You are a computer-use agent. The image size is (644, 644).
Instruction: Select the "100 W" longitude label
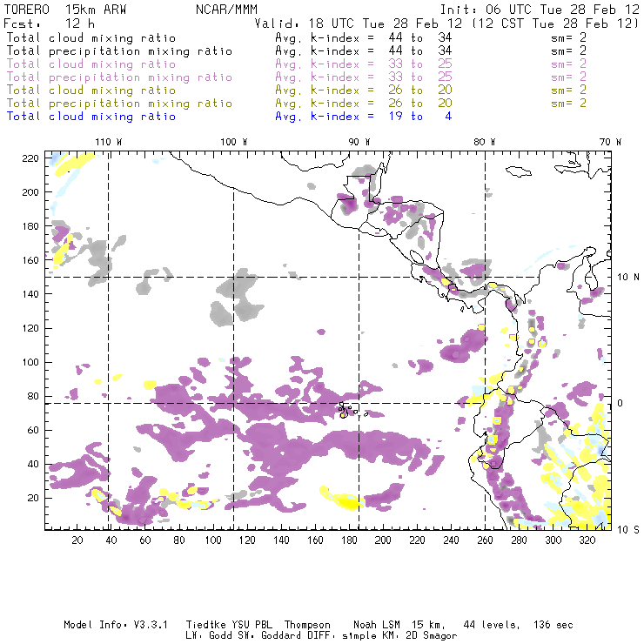[x=234, y=142]
